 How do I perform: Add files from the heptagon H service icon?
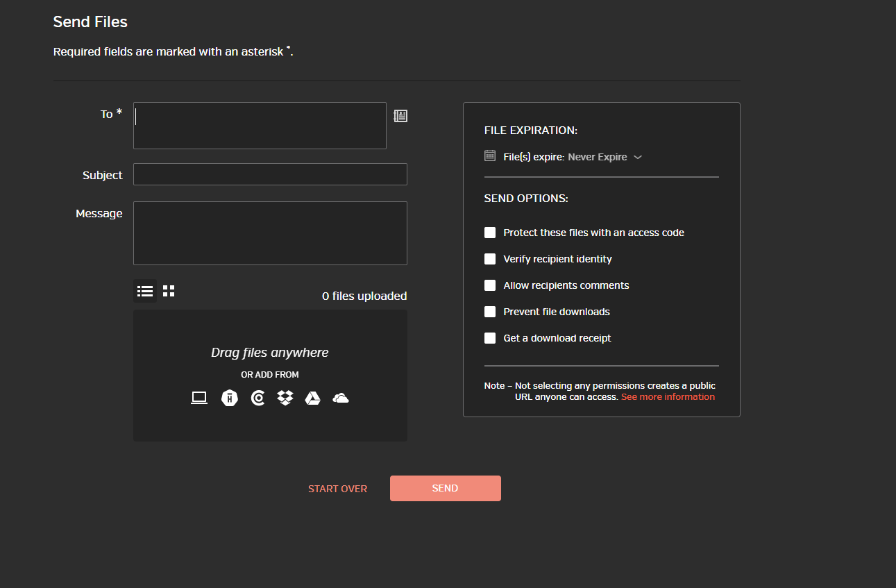tap(229, 398)
